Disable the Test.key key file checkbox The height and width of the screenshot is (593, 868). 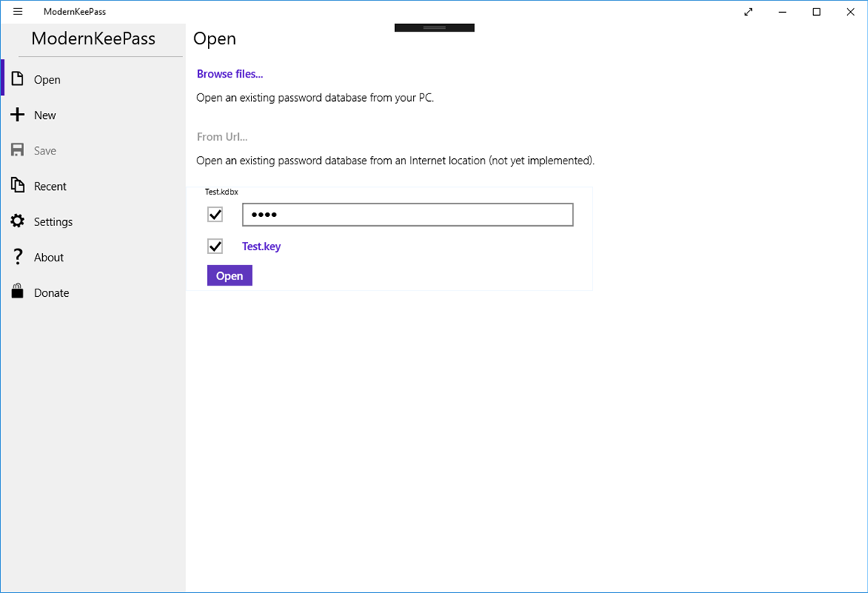(x=215, y=246)
